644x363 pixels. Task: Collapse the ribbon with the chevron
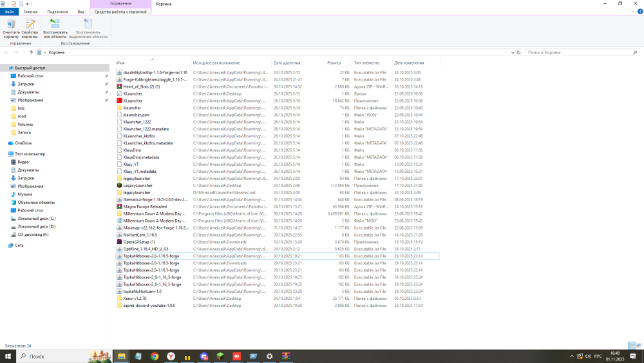tap(632, 12)
